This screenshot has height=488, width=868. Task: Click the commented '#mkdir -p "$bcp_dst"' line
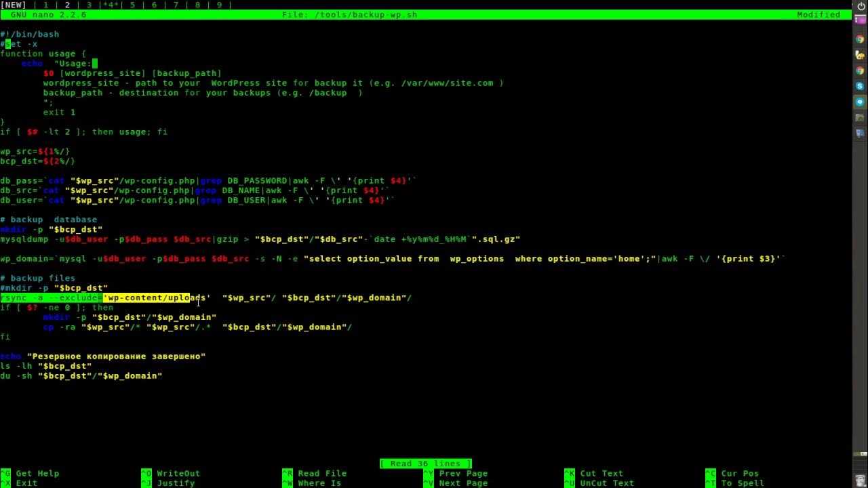click(54, 288)
